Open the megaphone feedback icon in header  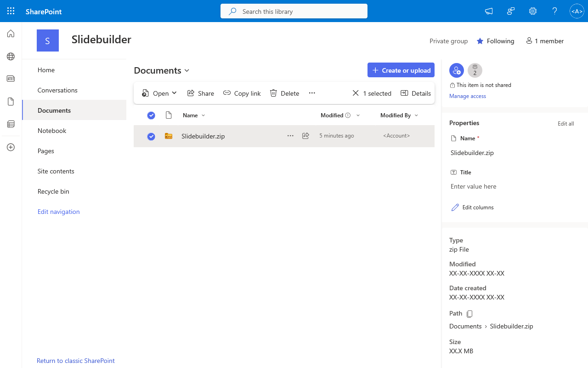point(489,11)
